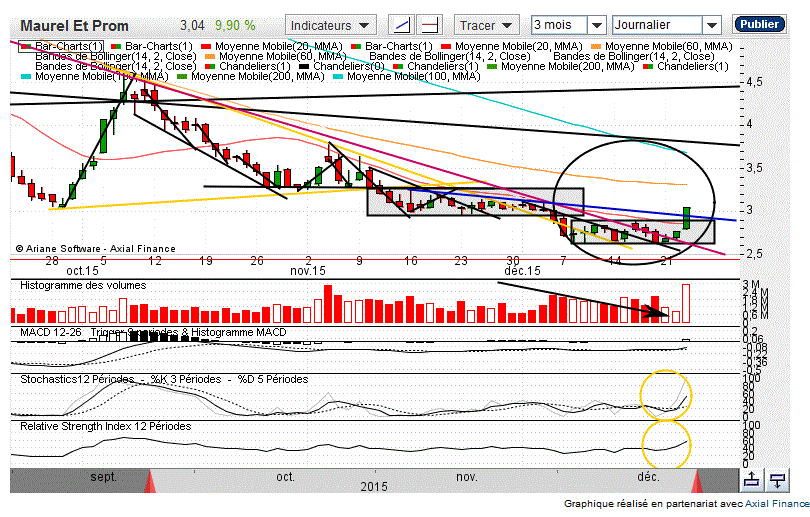
Task: Click the Stochastics12 Périodes panel label
Action: point(77,379)
